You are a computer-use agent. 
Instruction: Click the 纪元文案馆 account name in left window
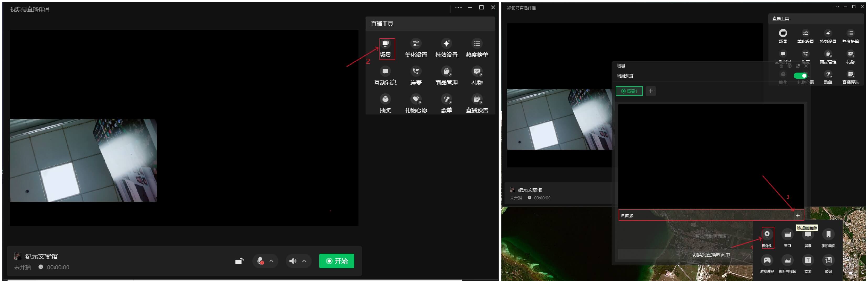tap(41, 257)
